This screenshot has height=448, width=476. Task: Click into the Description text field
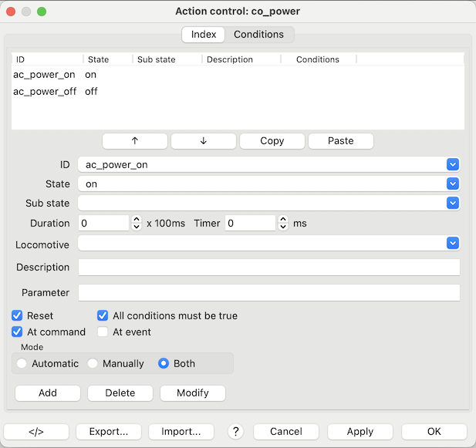click(268, 267)
